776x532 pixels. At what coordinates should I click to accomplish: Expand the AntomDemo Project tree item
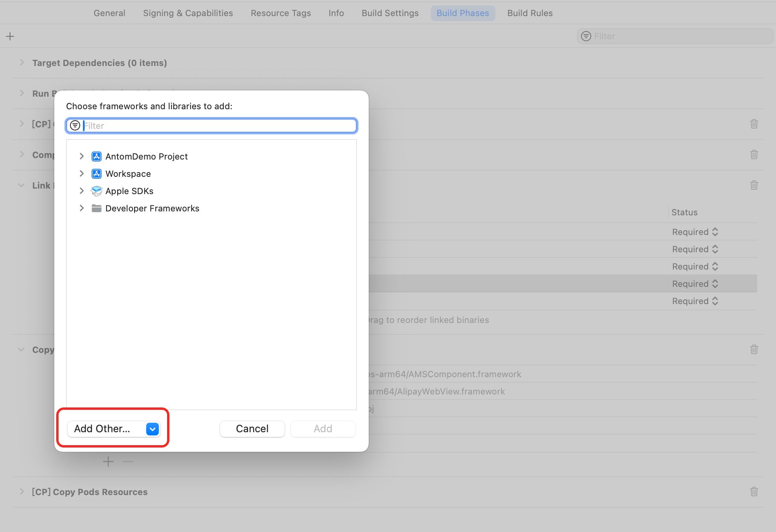81,156
